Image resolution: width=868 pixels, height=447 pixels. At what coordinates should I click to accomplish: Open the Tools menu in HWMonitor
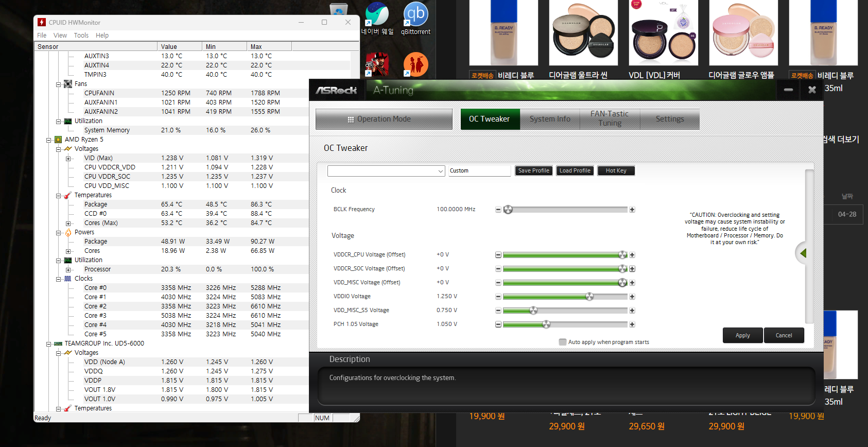[x=81, y=36]
